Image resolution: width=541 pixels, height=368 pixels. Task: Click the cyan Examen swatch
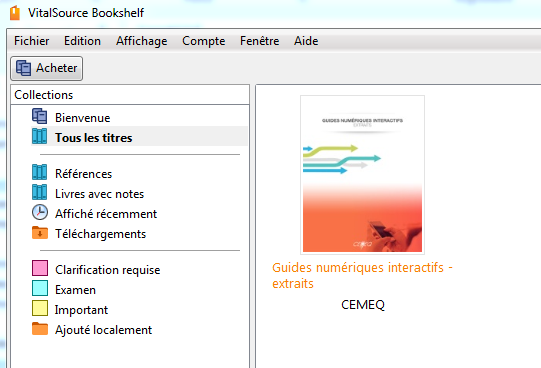40,288
